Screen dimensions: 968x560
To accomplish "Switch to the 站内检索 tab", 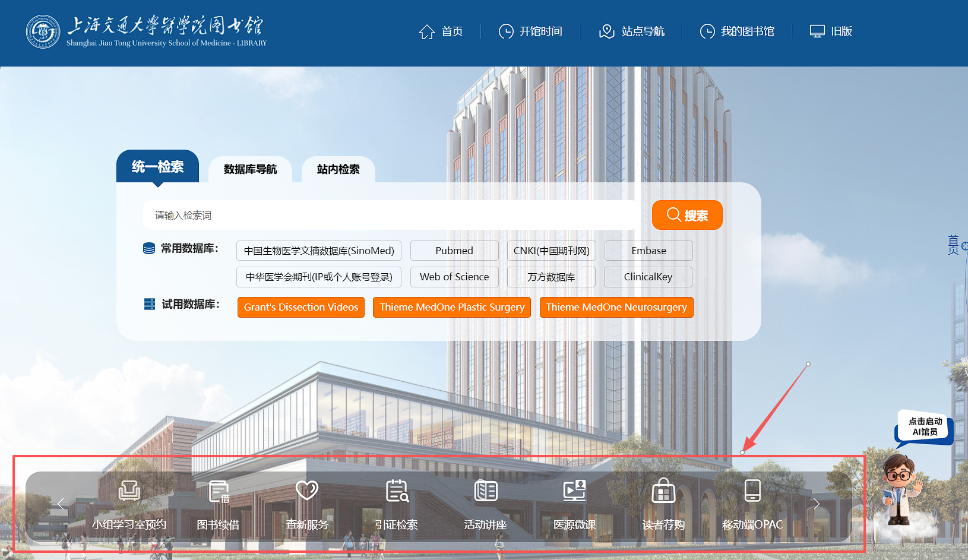I will pyautogui.click(x=338, y=169).
